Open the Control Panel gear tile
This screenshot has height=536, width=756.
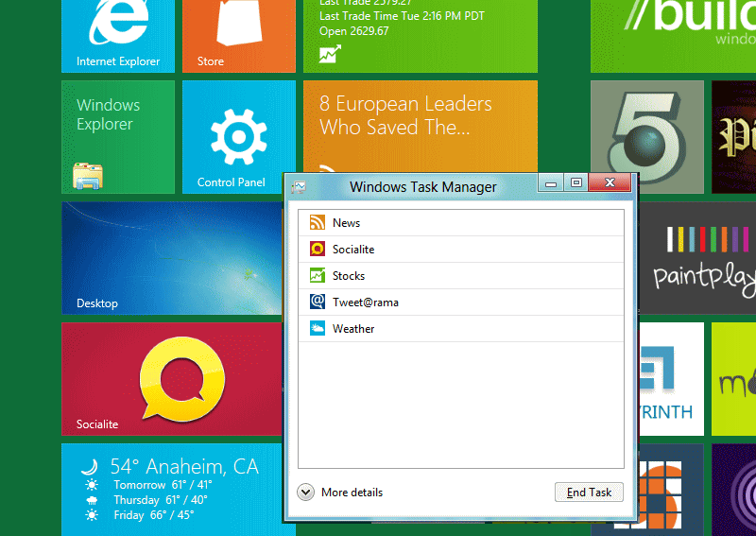click(239, 137)
